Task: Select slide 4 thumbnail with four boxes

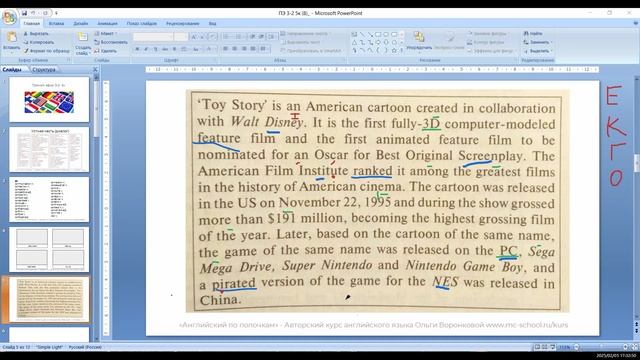Action: click(49, 249)
